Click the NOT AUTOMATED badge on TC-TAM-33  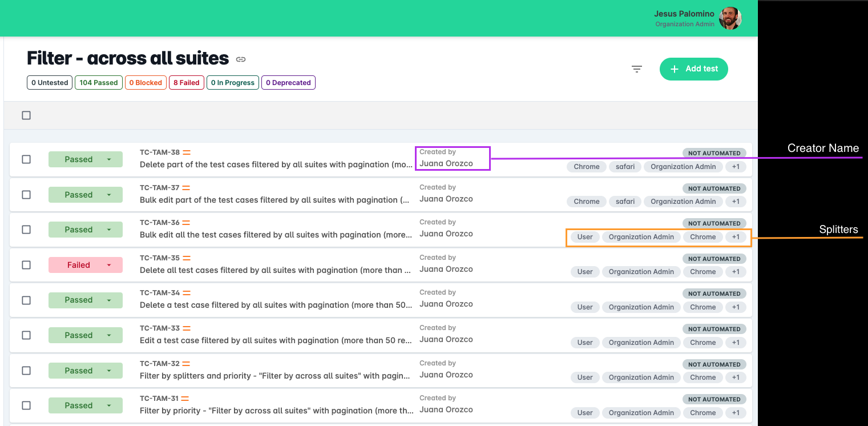[x=714, y=329]
